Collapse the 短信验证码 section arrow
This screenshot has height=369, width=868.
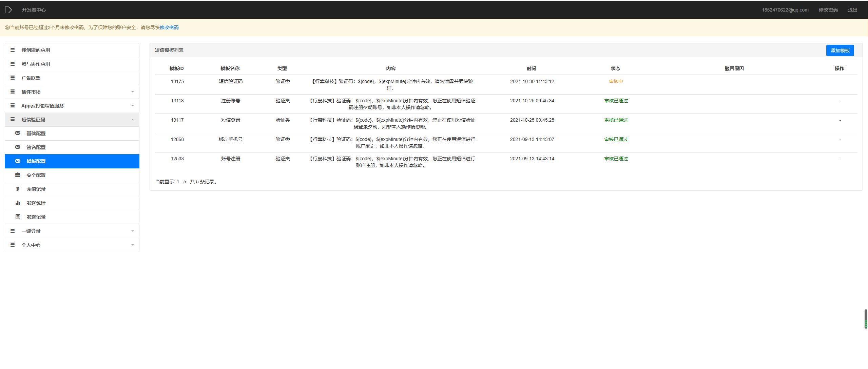[133, 120]
